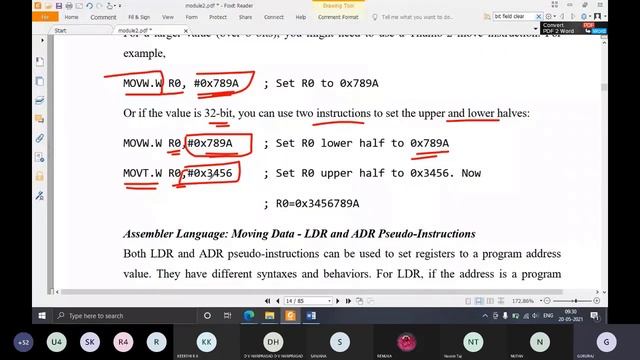The width and height of the screenshot is (640, 360).
Task: Select continuous page view mode icon
Action: pyautogui.click(x=479, y=301)
